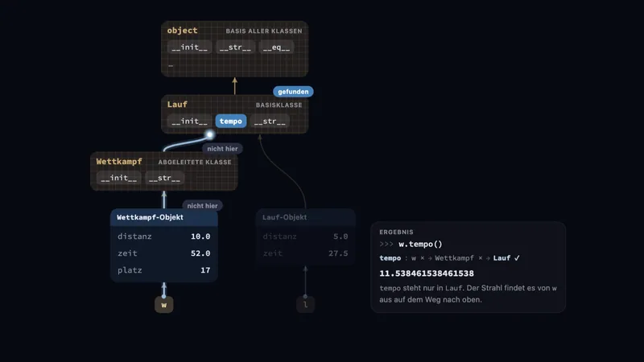This screenshot has height=362, width=644.
Task: Click the highlighted tempo method chip
Action: click(x=231, y=121)
